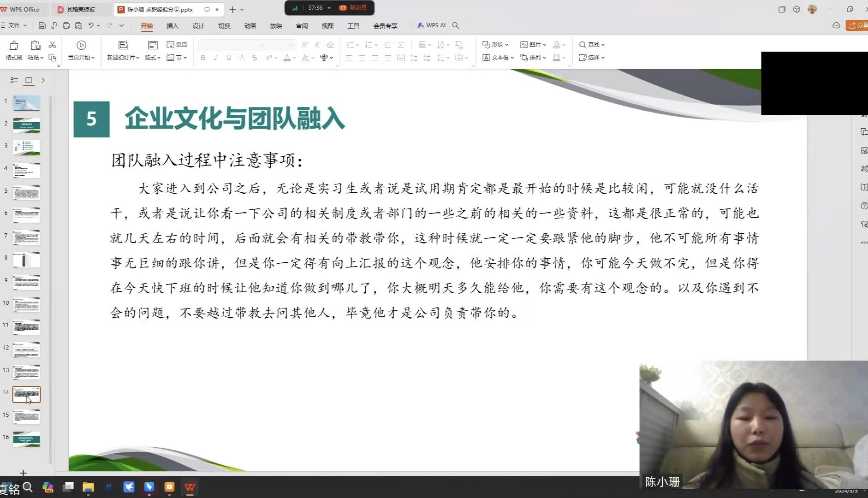Switch to the Animation (动画) tab
Viewport: 868px width, 498px height.
(x=250, y=25)
